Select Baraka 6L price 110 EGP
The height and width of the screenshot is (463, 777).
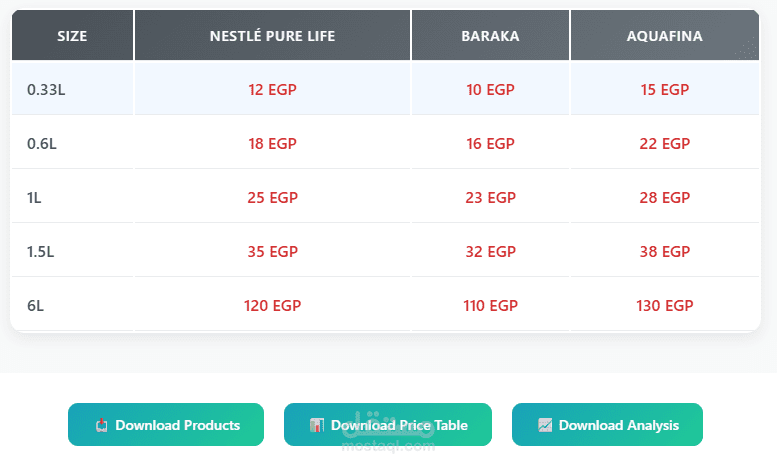click(490, 305)
